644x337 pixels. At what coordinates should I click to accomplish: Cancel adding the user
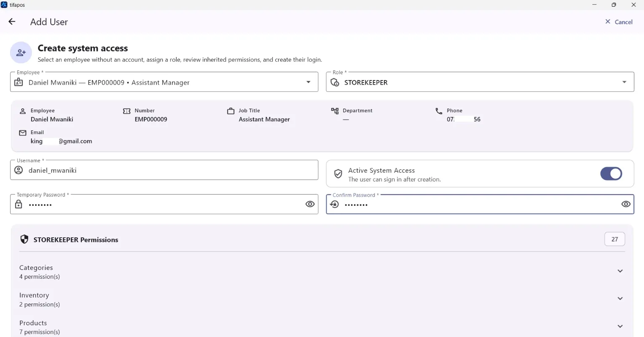coord(619,22)
